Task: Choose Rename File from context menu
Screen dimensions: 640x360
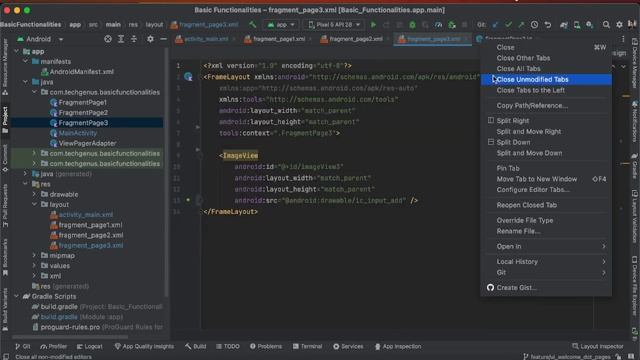Action: (546, 231)
